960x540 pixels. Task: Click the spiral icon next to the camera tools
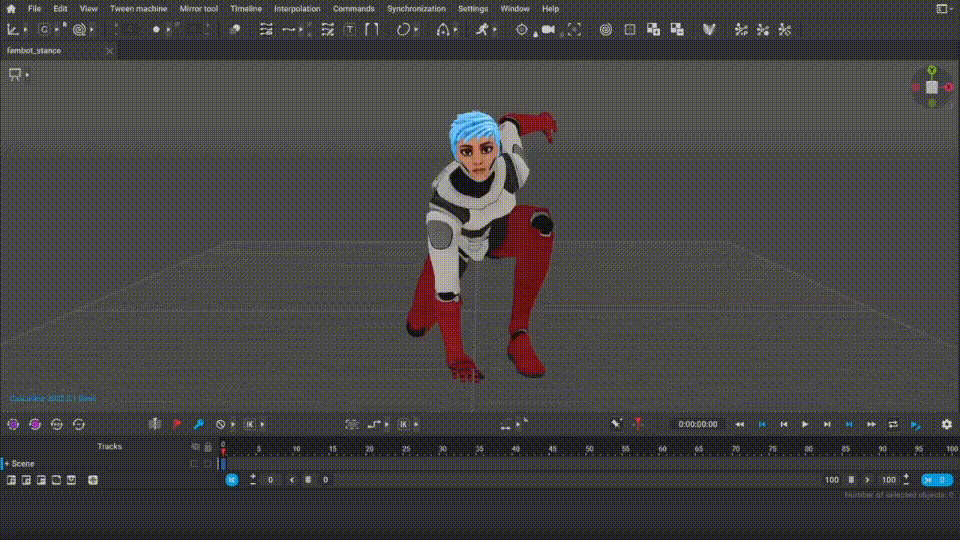[605, 30]
